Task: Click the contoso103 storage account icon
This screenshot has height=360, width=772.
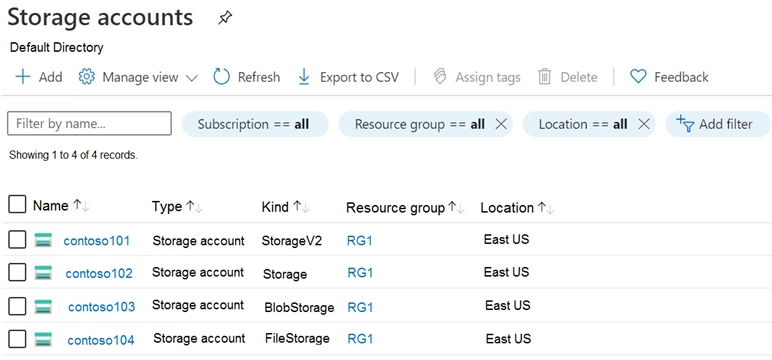Action: 43,306
